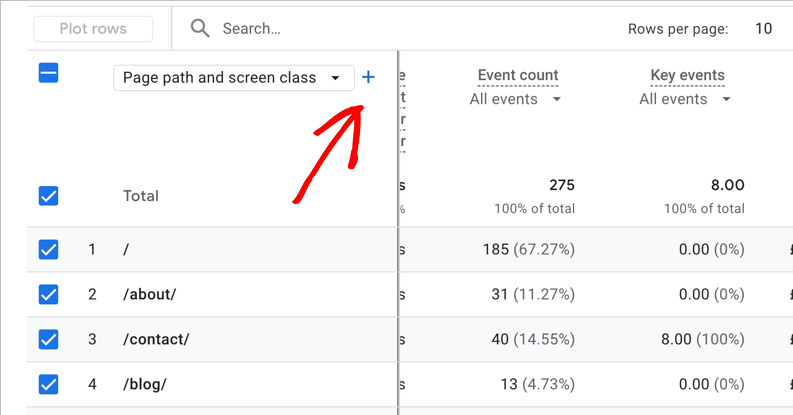This screenshot has height=415, width=793.
Task: Deselect the /about/ row checkbox
Action: click(x=48, y=294)
